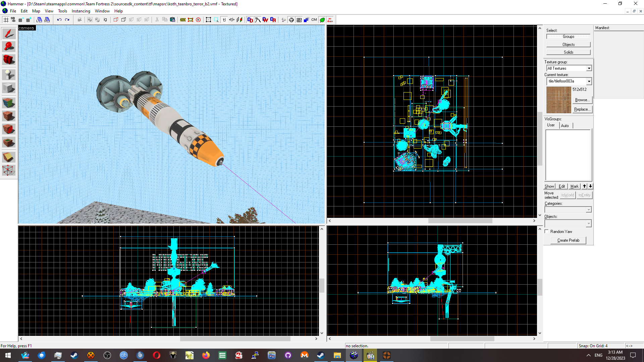The width and height of the screenshot is (644, 362).
Task: Select the Selection tool arrow
Action: [x=9, y=34]
